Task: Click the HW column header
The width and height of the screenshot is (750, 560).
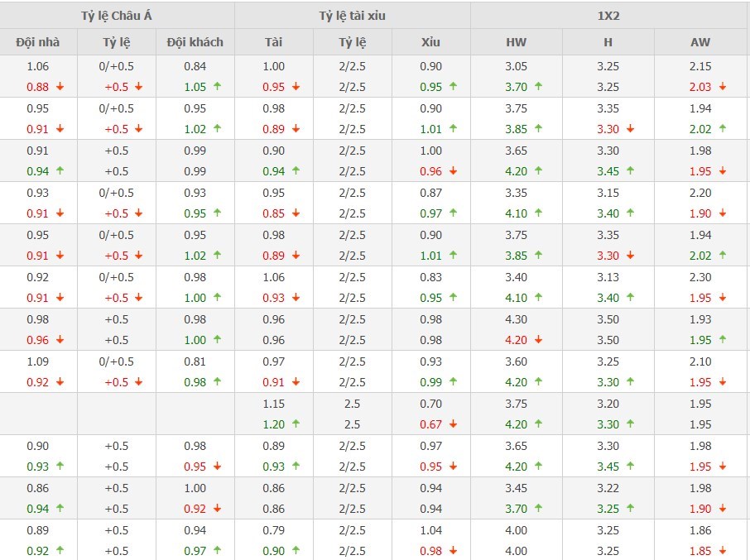Action: coord(516,42)
